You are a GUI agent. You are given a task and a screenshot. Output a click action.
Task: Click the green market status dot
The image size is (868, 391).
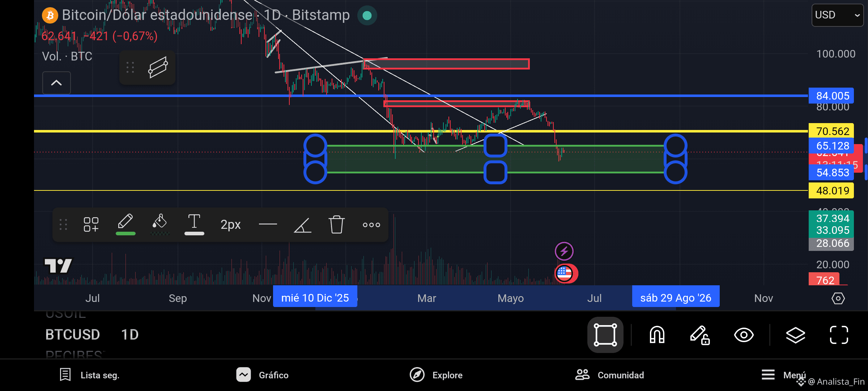pyautogui.click(x=367, y=16)
